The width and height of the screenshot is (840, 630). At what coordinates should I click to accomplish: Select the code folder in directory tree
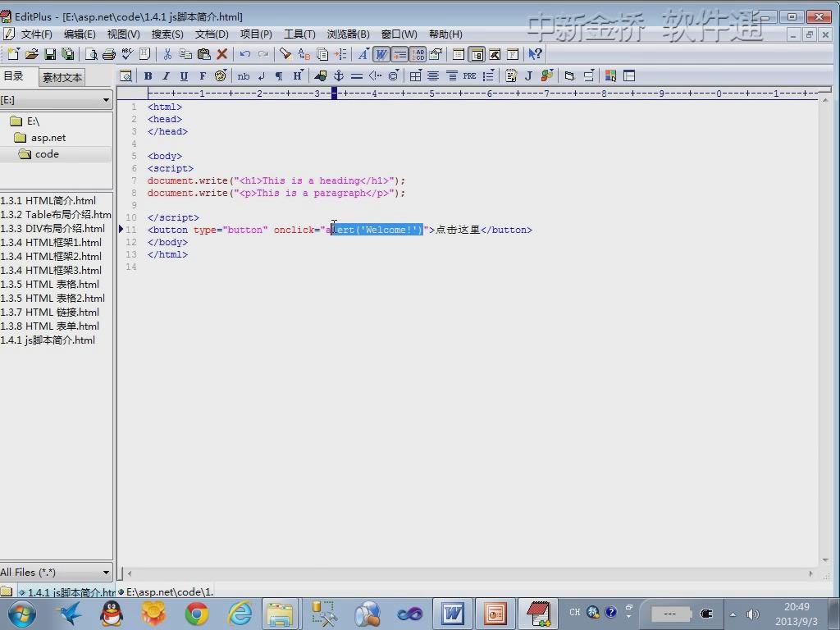pyautogui.click(x=39, y=154)
